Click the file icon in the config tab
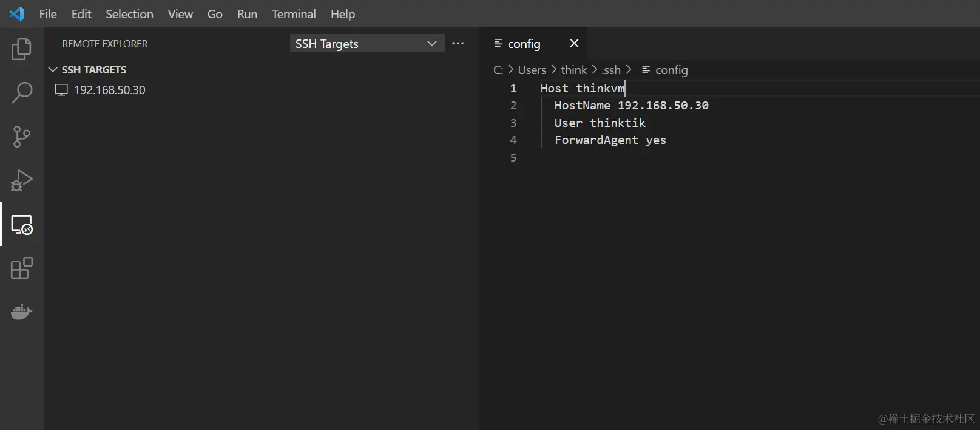 click(x=498, y=43)
